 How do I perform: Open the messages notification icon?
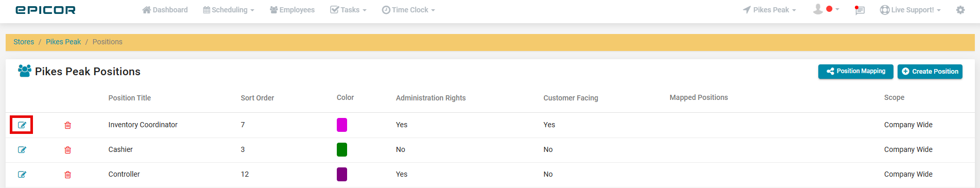[859, 10]
